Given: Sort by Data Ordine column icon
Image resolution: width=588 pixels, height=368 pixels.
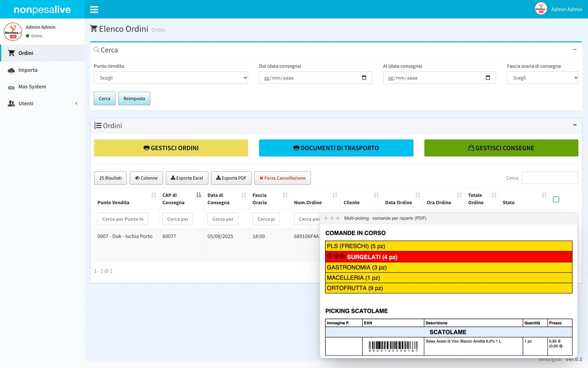Looking at the screenshot, I should click(x=418, y=195).
